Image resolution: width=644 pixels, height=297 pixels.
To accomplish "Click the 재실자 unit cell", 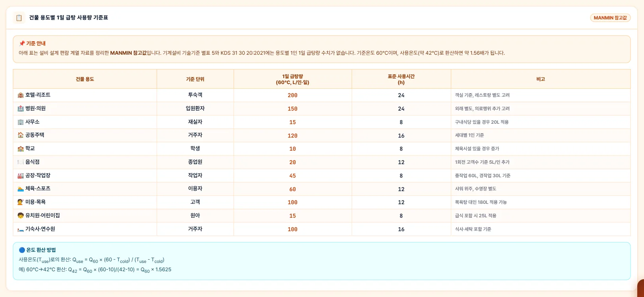I will [x=195, y=122].
